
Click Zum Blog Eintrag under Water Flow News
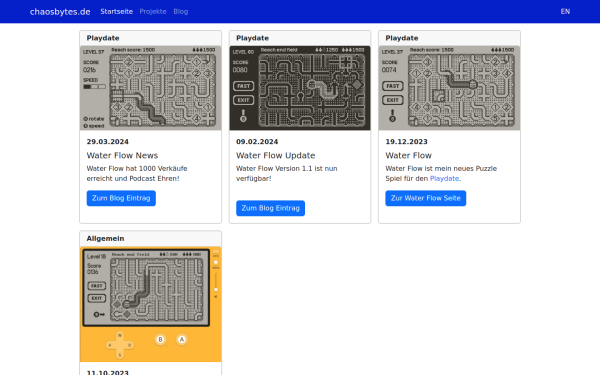click(121, 198)
